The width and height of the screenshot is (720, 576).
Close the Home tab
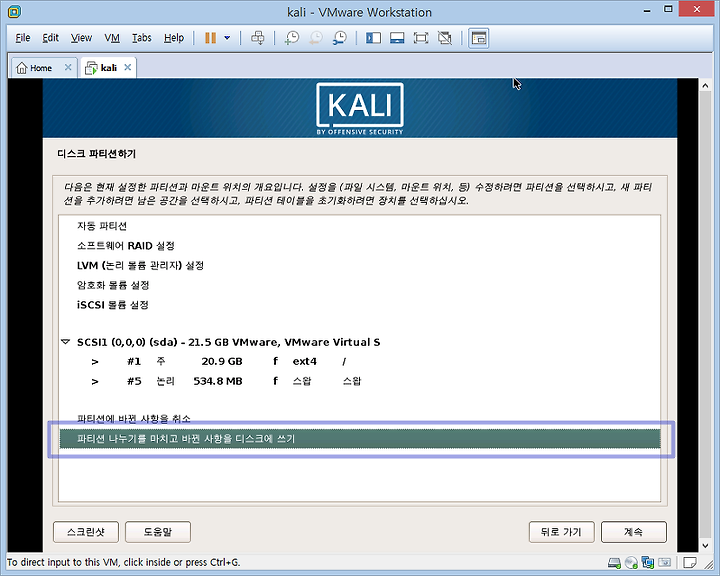(x=68, y=68)
